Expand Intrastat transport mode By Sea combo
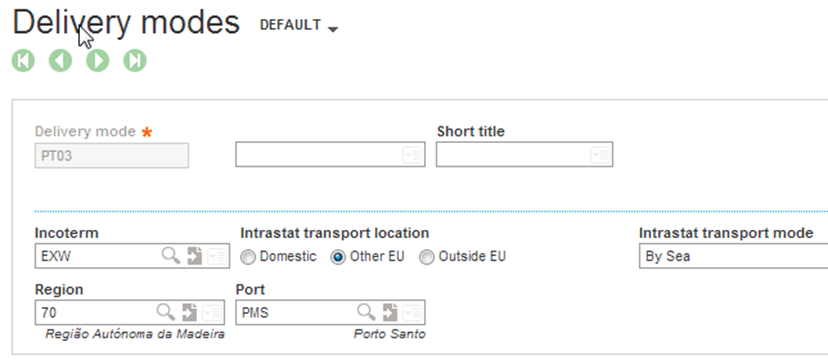 pos(733,256)
